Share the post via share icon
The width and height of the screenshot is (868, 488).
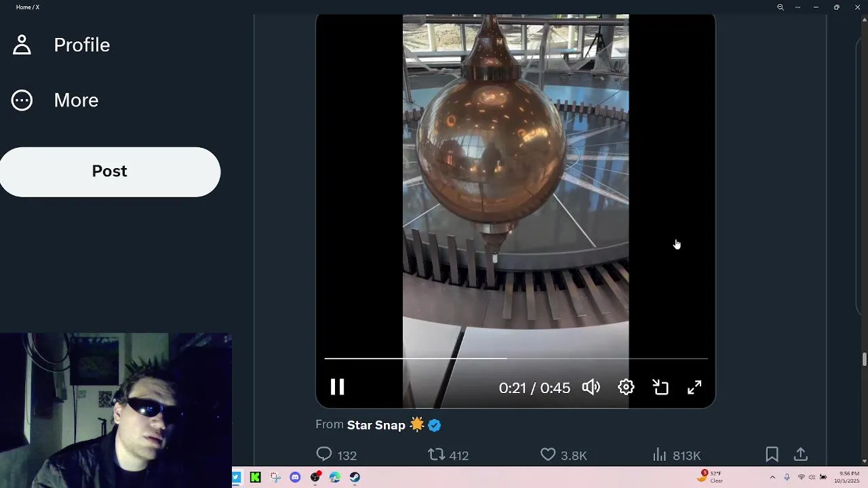[x=801, y=455]
